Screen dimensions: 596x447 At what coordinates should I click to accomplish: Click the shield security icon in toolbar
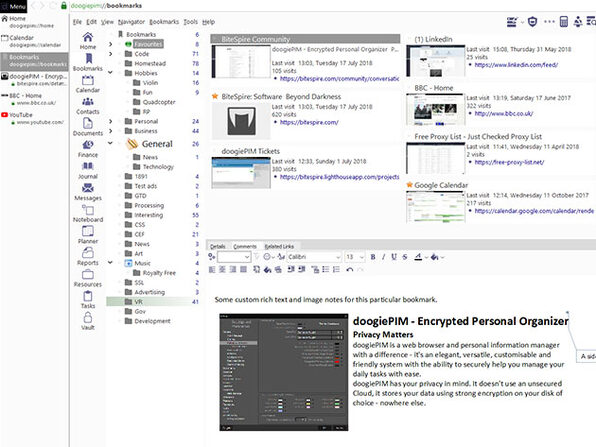[533, 22]
